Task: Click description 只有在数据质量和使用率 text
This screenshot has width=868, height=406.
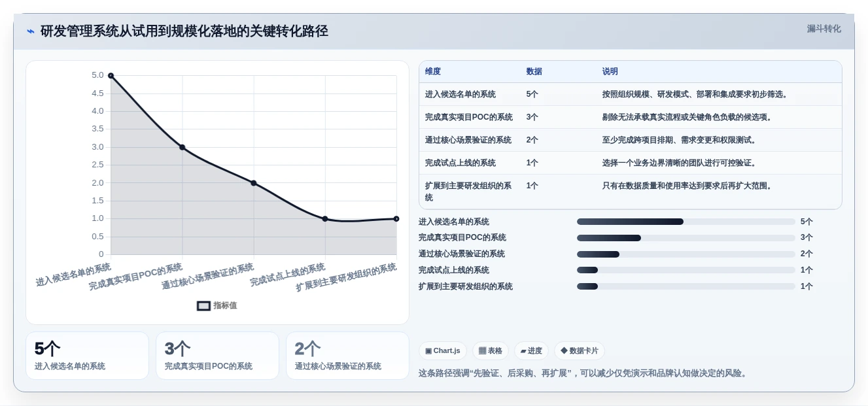Action: 688,186
